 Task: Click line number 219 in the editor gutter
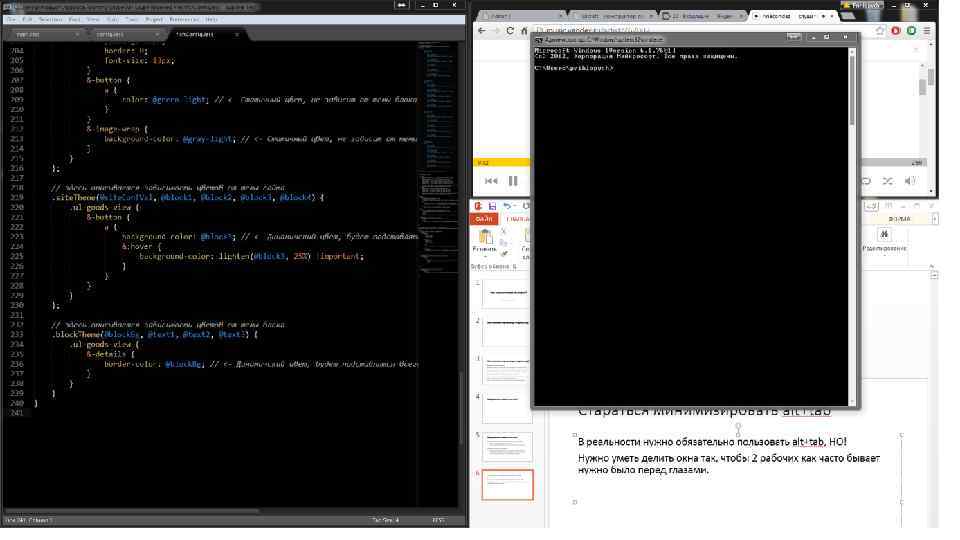tap(17, 198)
